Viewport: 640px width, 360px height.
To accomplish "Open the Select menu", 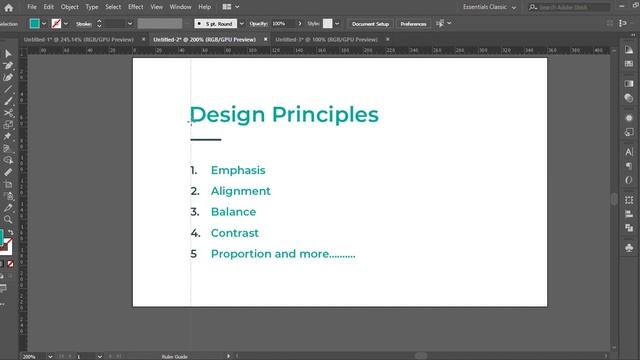I will click(113, 7).
